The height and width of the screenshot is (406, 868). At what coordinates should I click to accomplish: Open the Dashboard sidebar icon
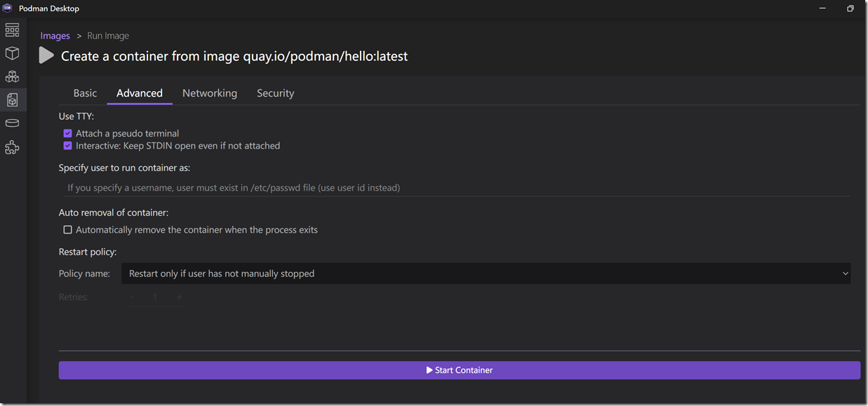(x=12, y=30)
